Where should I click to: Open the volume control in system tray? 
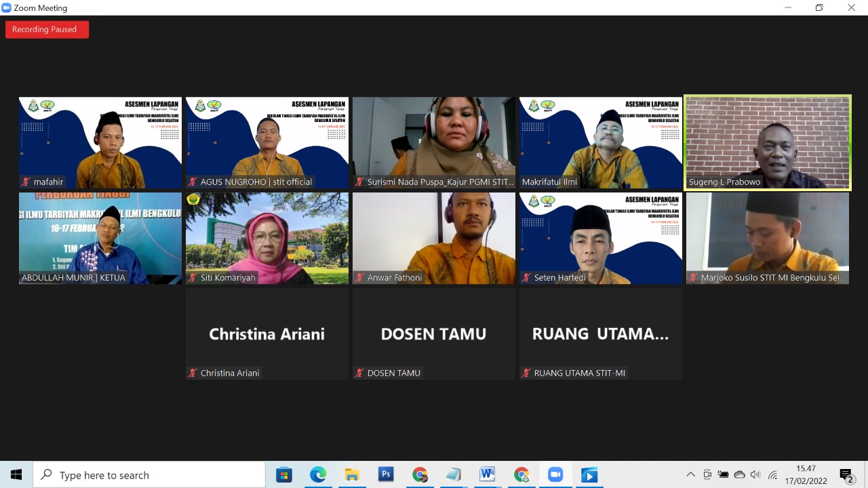point(755,475)
